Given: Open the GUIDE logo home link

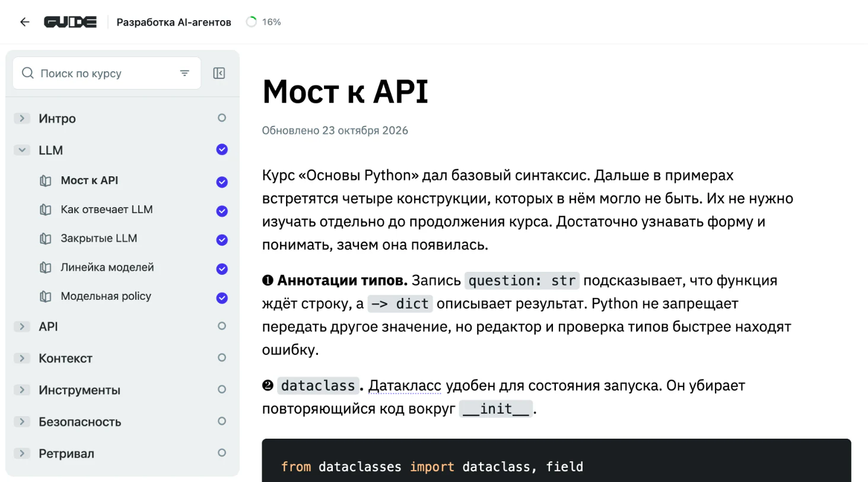Looking at the screenshot, I should click(70, 22).
